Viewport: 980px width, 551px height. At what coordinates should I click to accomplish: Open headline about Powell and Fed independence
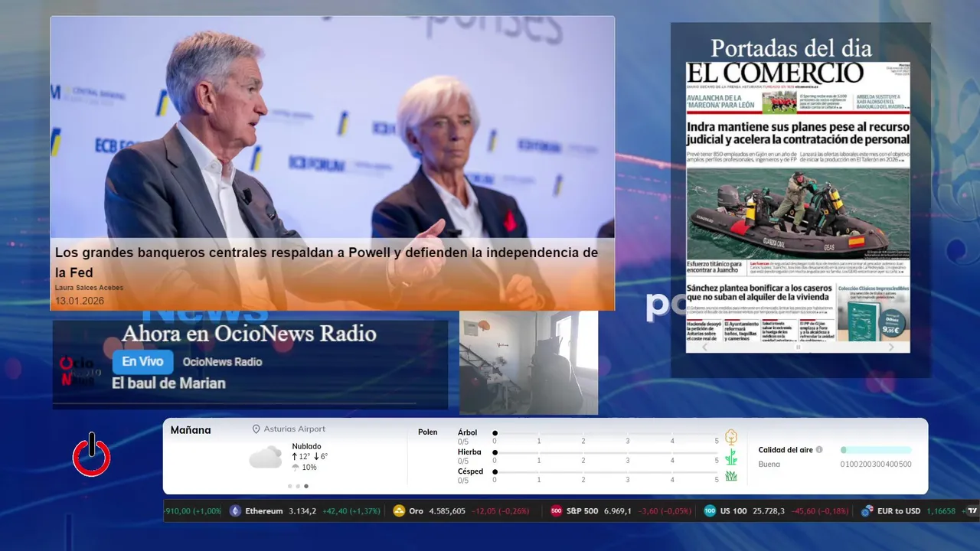click(326, 262)
